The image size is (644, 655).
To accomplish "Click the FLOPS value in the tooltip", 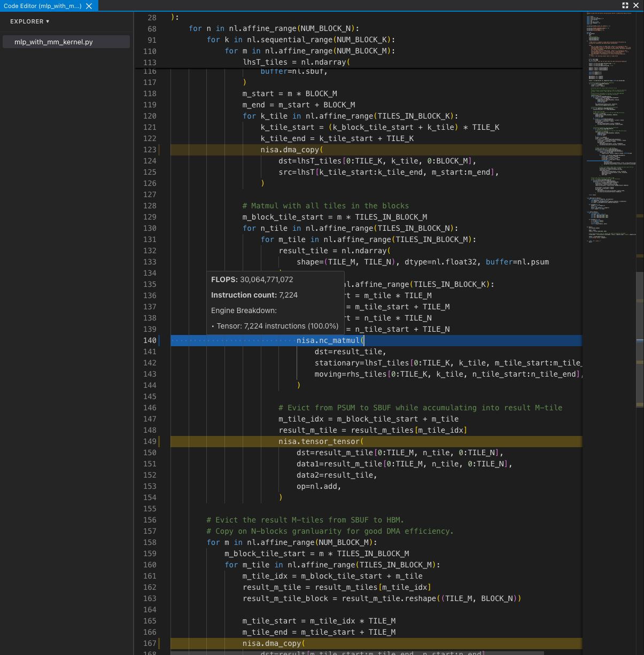I will point(267,279).
